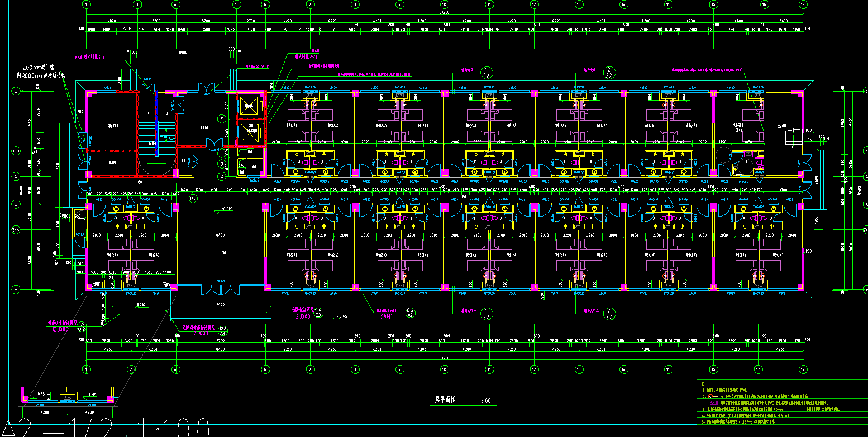
Task: Click the small staircase symbol at the building's right end
Action: 791,137
